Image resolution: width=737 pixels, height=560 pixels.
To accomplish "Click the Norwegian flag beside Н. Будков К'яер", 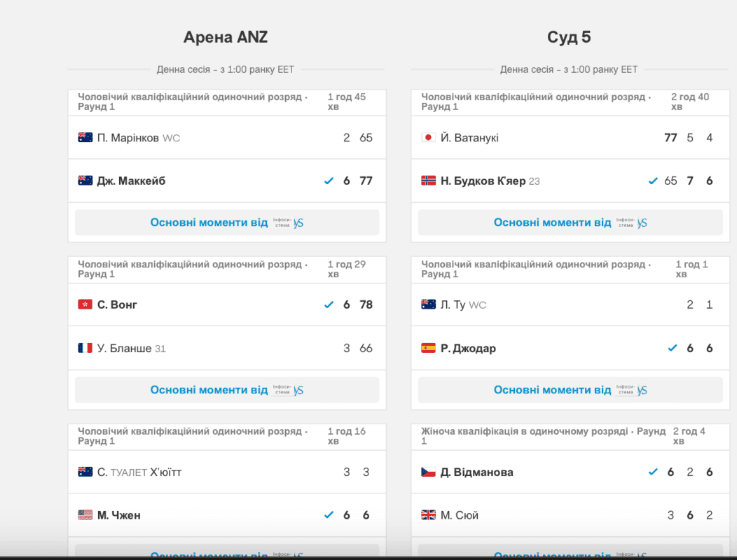I will (429, 181).
